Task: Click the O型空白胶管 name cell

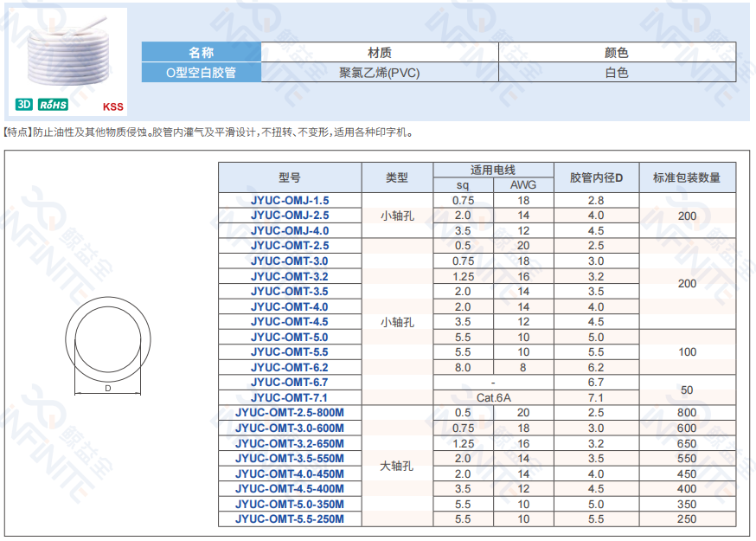Action: 201,73
